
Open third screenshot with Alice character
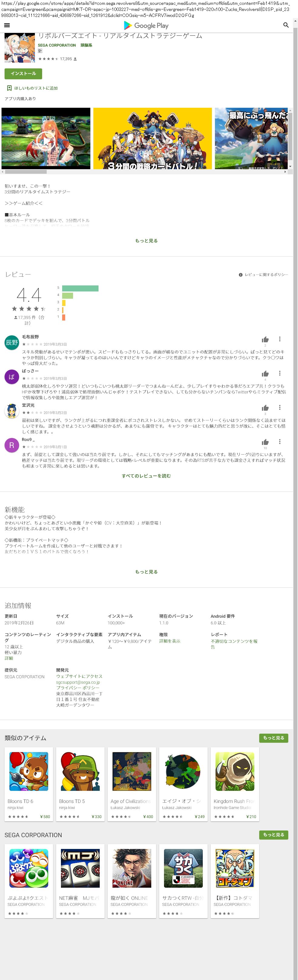coord(251,139)
